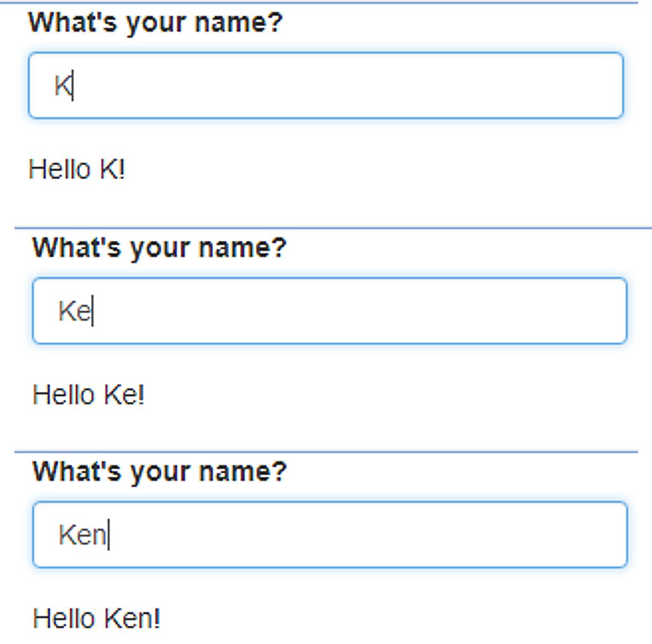Click the typed text "Ke" inside its field

[75, 311]
